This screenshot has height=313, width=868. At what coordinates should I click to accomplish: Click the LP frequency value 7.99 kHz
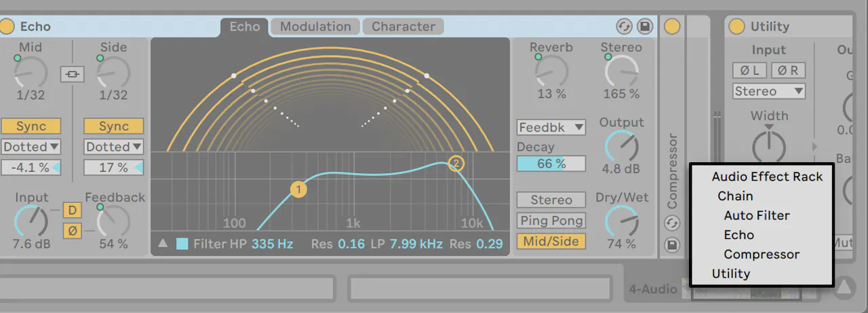point(416,244)
